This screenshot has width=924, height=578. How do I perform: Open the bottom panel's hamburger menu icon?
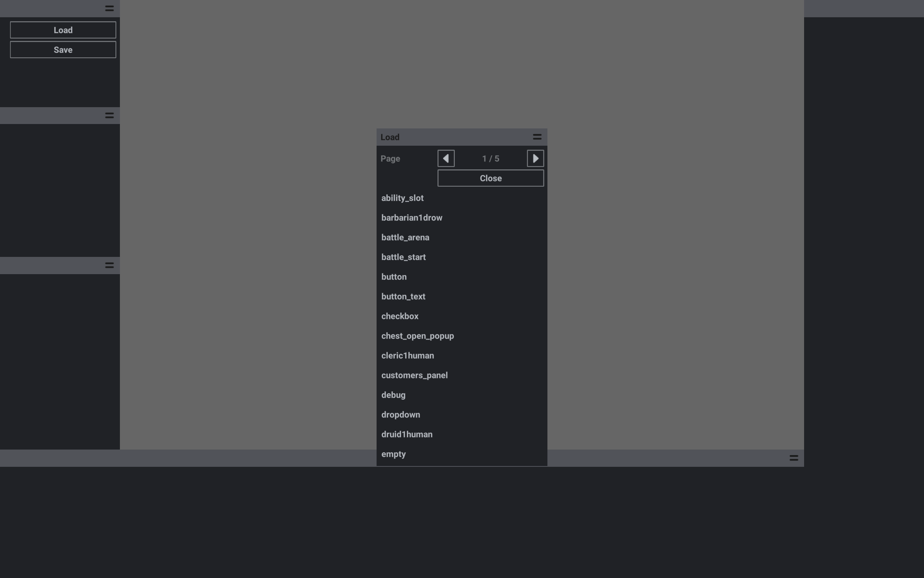(x=794, y=458)
